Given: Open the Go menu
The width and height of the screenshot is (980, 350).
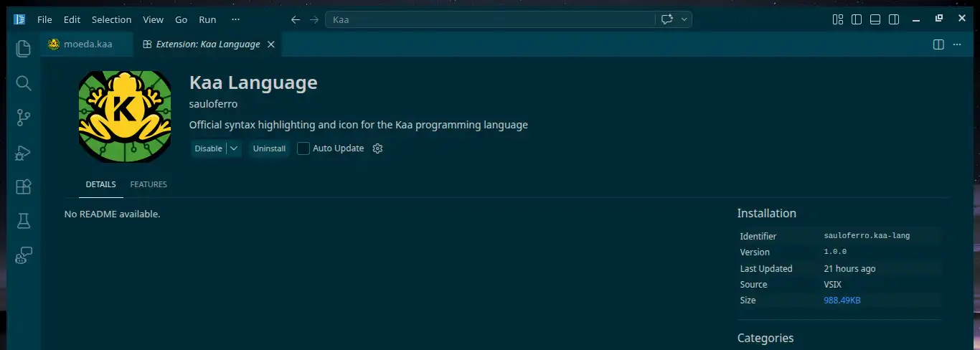Looking at the screenshot, I should [x=181, y=19].
